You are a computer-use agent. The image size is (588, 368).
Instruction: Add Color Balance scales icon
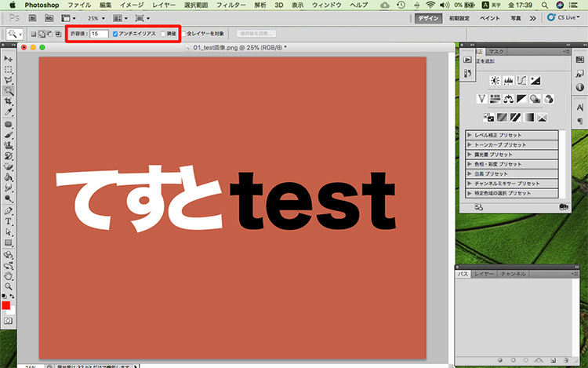(x=509, y=99)
